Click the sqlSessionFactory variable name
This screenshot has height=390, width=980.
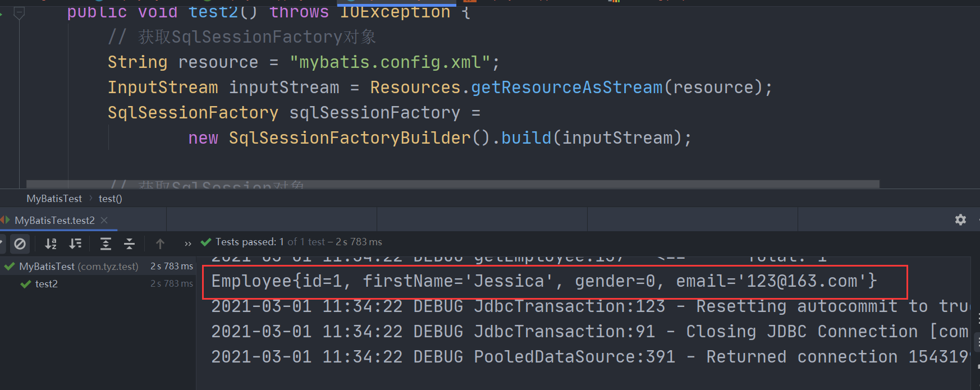coord(374,113)
